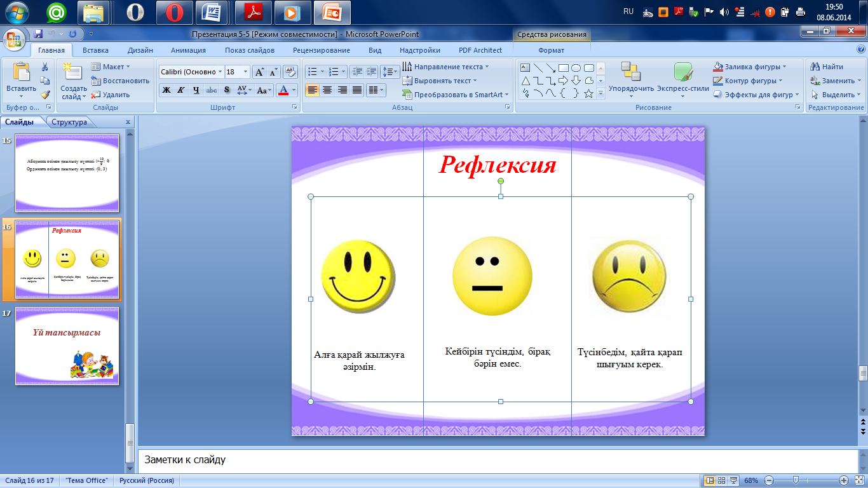Click the increase font size icon

pos(259,72)
